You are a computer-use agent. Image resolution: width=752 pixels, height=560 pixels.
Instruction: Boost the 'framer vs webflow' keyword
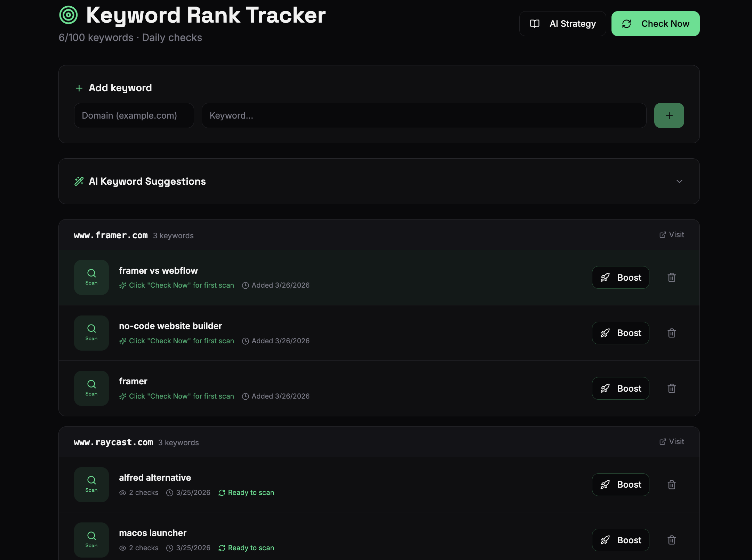point(621,277)
